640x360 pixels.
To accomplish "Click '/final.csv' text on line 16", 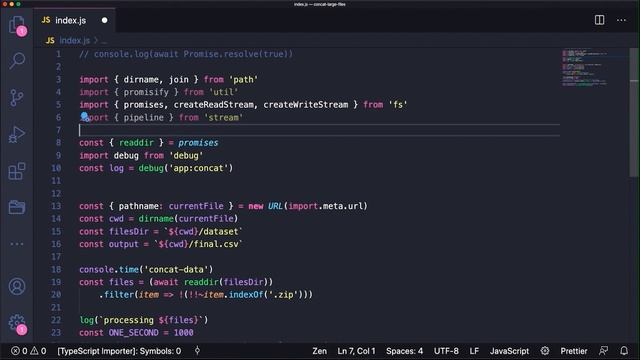I will (x=213, y=244).
